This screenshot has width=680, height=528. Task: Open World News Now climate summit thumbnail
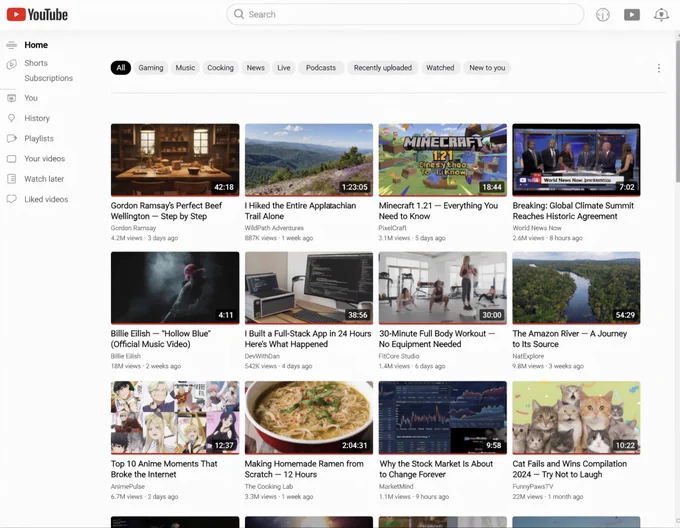pos(576,160)
